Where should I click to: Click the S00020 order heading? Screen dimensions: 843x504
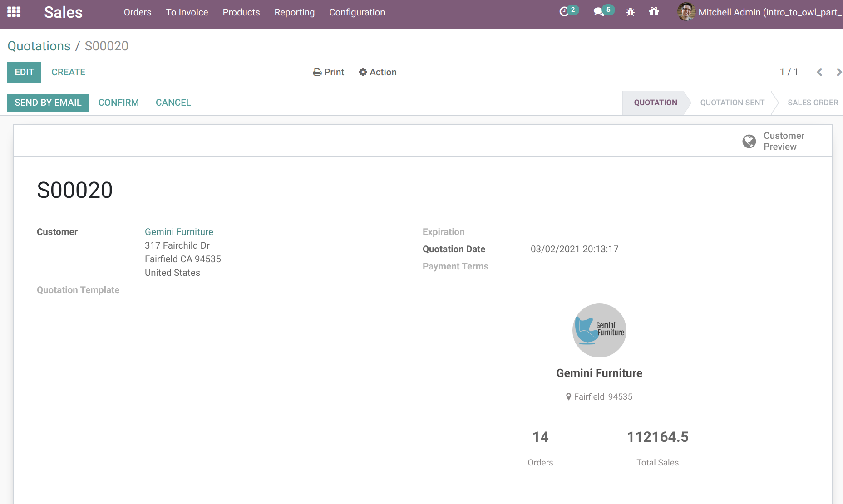(74, 190)
